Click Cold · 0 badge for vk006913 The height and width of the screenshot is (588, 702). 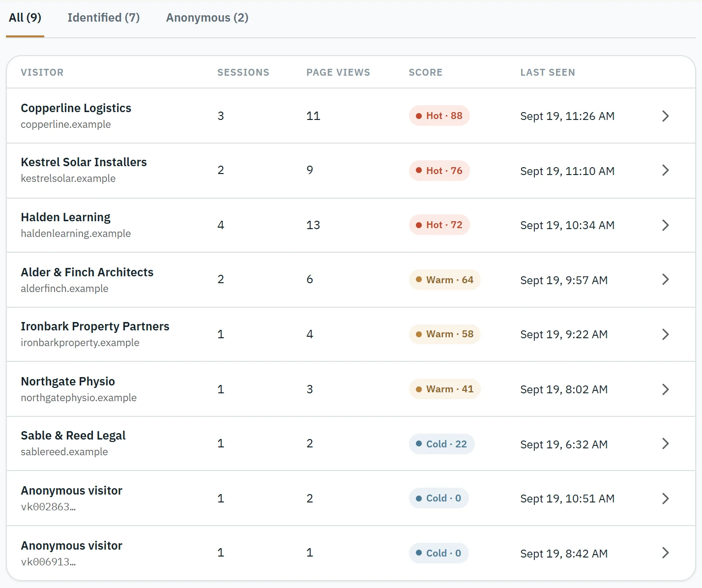coord(439,553)
